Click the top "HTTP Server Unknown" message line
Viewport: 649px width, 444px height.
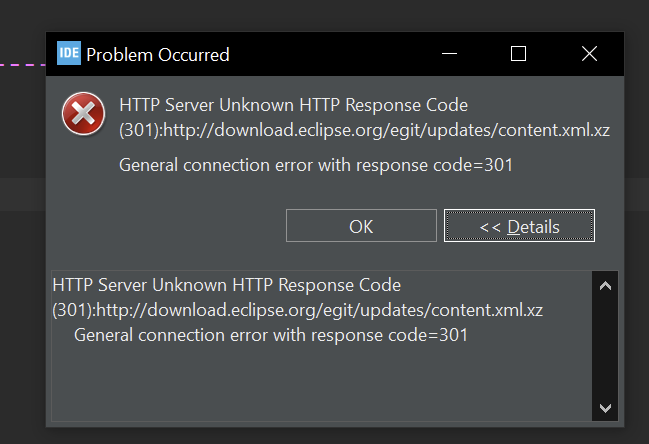point(293,105)
